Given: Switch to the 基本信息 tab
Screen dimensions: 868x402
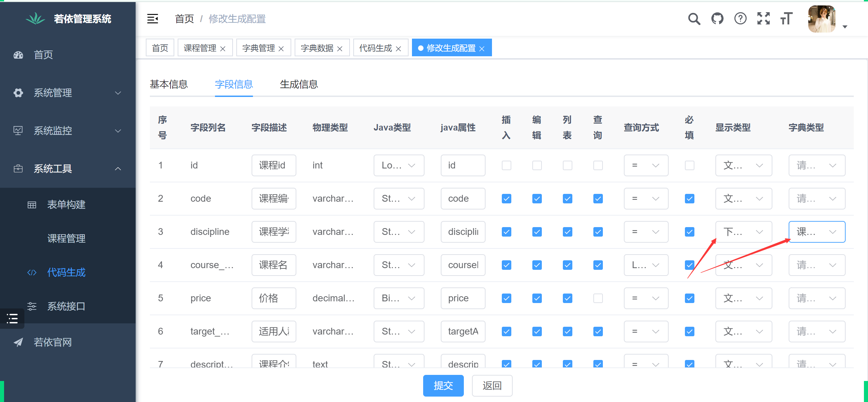Looking at the screenshot, I should [169, 84].
